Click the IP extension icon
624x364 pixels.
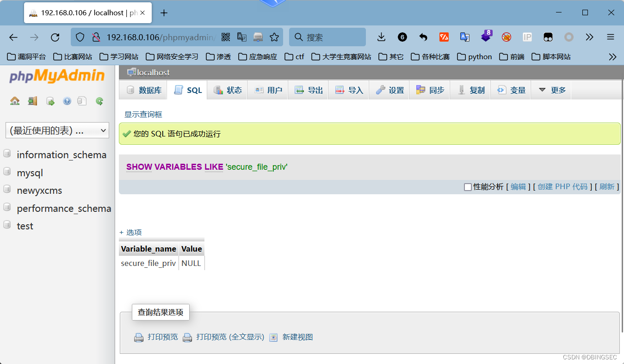point(527,37)
